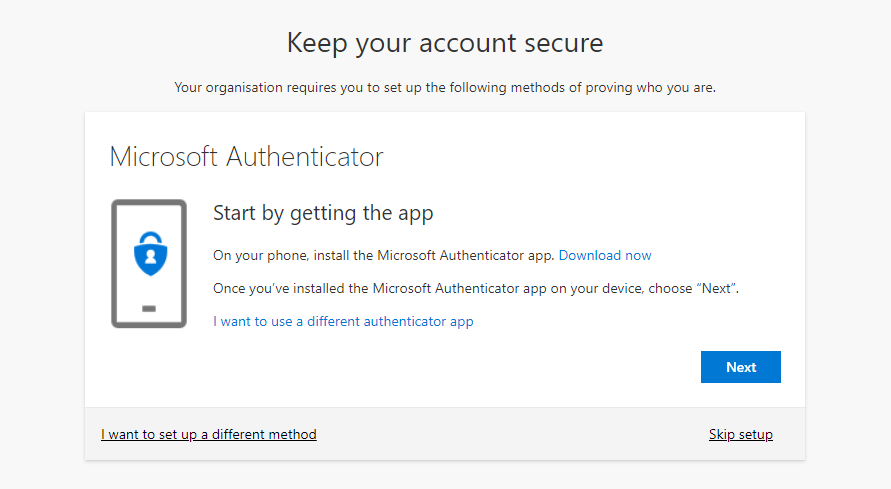Choose 'I want to use a different authenticator app'
Screen dimensions: 891x489
343,321
